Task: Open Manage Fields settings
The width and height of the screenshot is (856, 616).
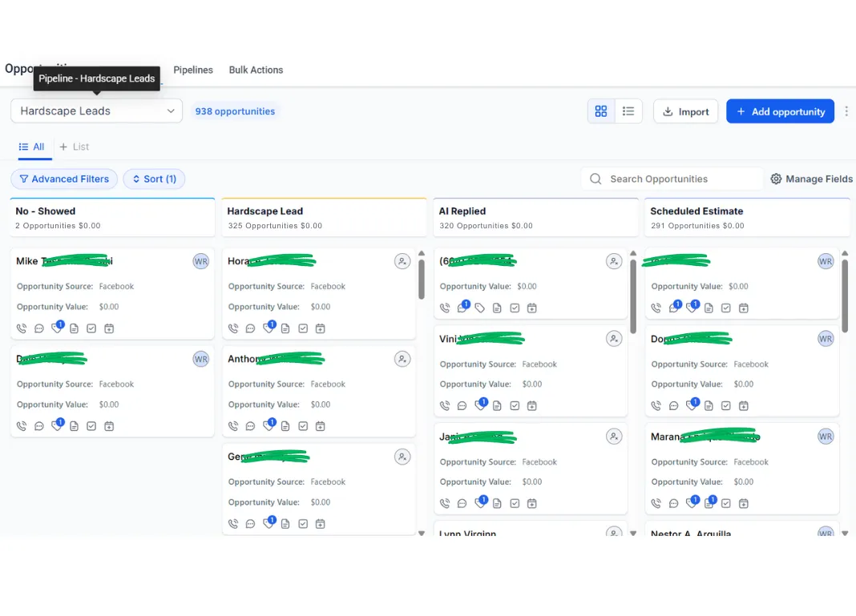Action: tap(811, 179)
